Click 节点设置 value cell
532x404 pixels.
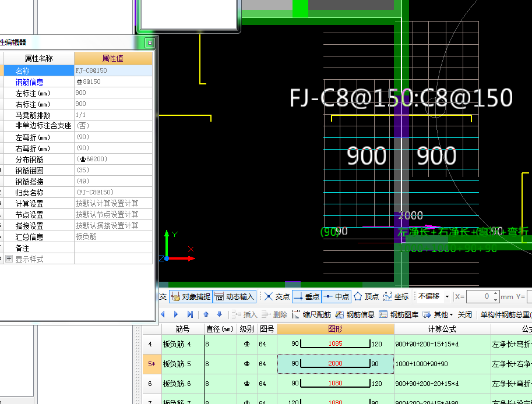113,215
